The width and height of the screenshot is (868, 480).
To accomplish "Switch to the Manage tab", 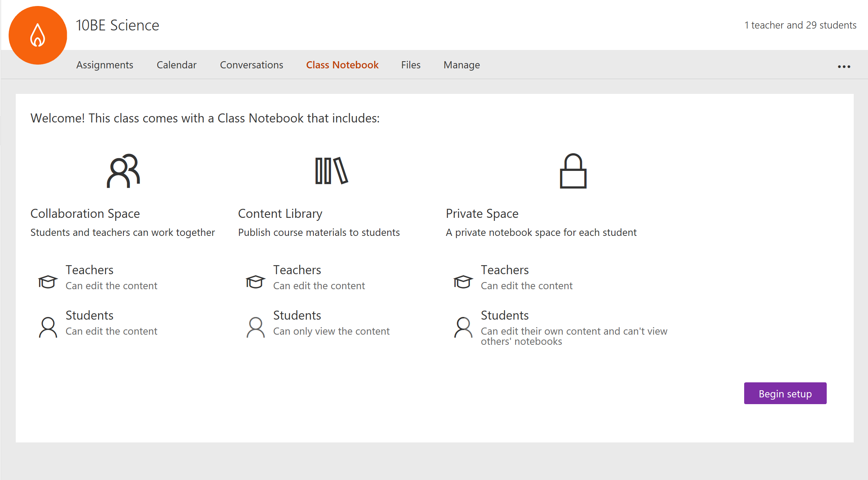I will (462, 65).
